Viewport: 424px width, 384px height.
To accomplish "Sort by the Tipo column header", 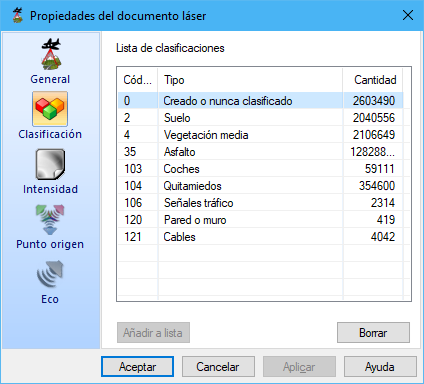I will pos(250,80).
